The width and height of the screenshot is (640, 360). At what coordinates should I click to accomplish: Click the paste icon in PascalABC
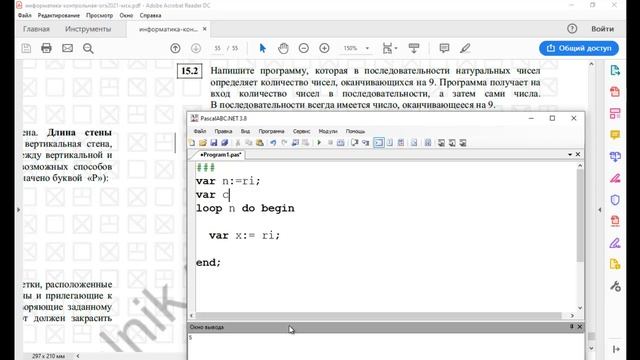(260, 143)
